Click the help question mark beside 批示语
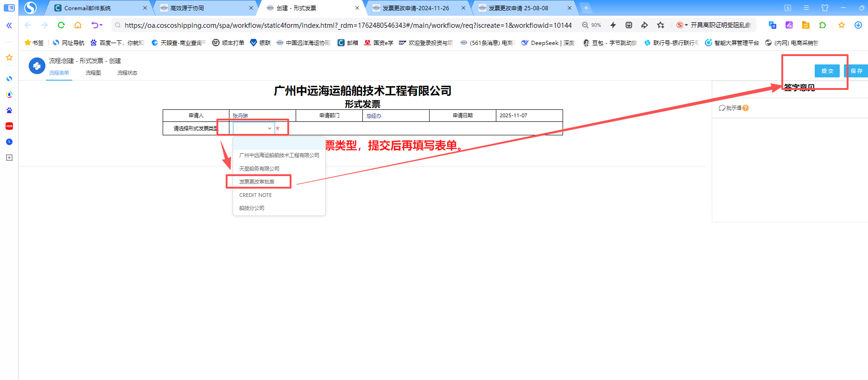Viewport: 868px width, 380px height. click(x=746, y=108)
